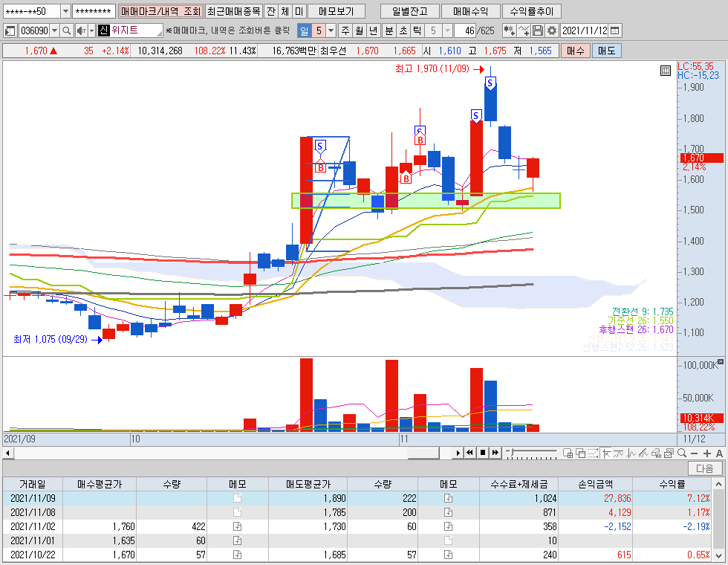Select the 월 monthly period toggle

[360, 30]
